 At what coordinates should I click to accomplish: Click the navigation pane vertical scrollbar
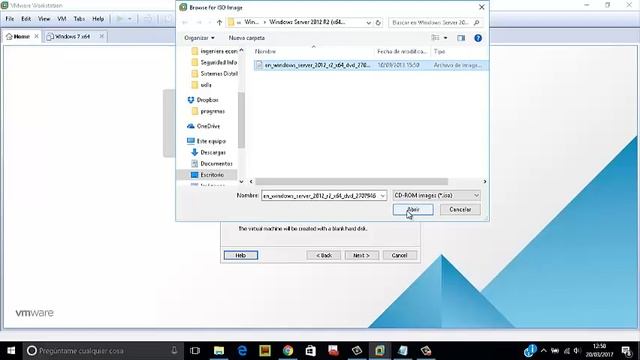tap(241, 120)
